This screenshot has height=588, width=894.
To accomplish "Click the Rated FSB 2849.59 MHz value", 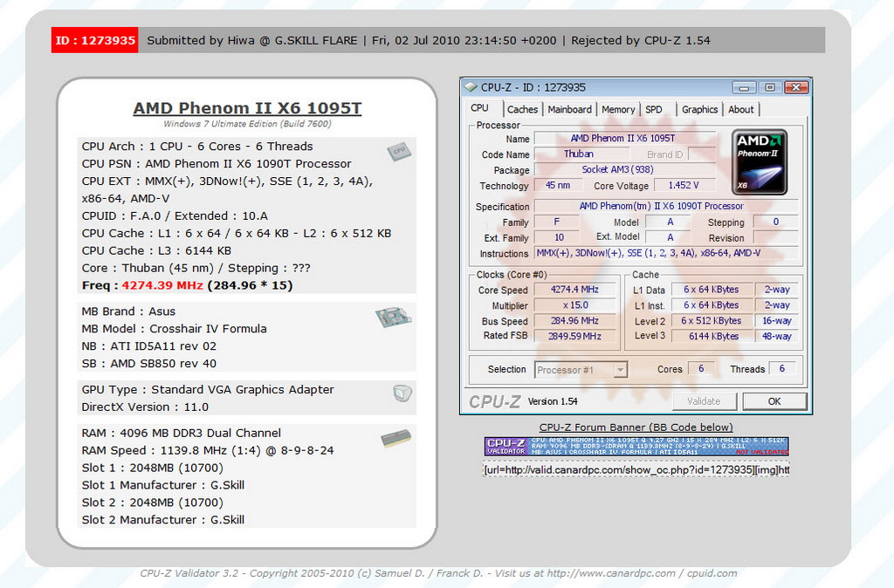I will [574, 336].
